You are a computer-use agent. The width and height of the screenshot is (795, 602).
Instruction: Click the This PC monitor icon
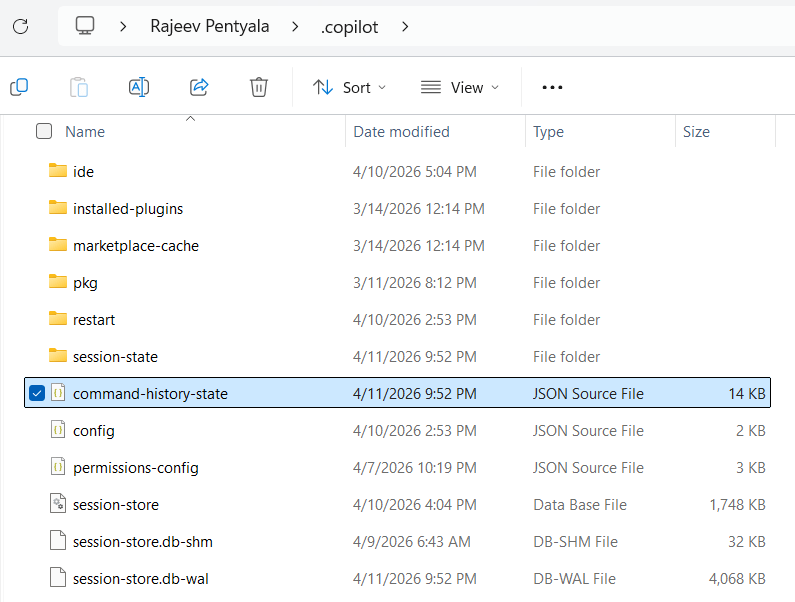(x=86, y=27)
